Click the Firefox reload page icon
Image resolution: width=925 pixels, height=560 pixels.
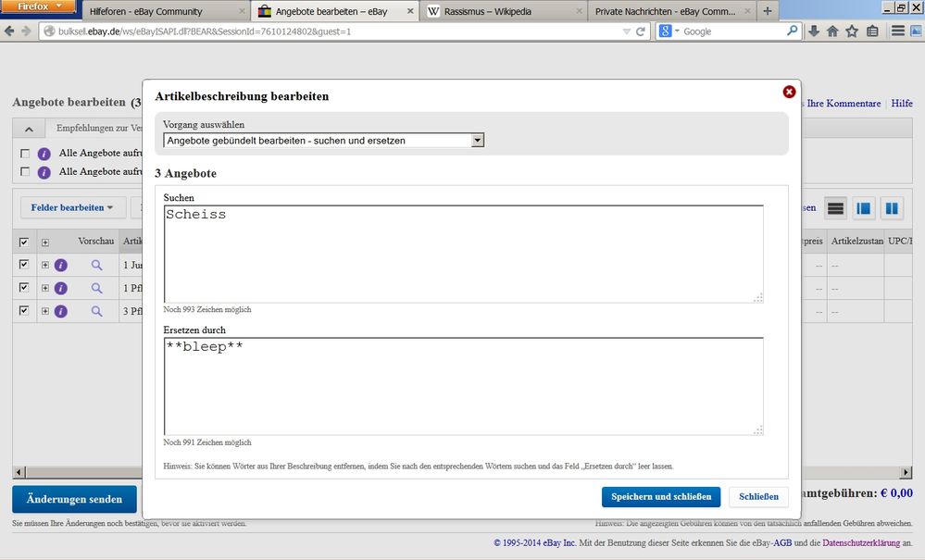pyautogui.click(x=640, y=31)
